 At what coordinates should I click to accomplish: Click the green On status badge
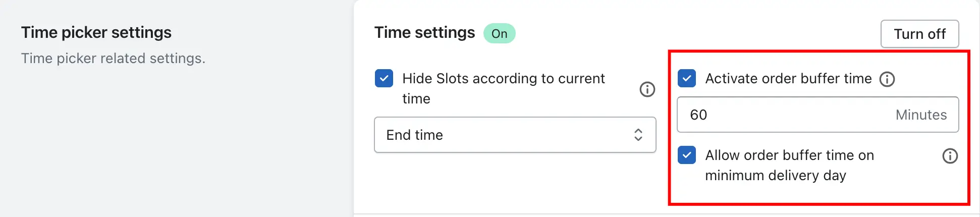pyautogui.click(x=499, y=33)
